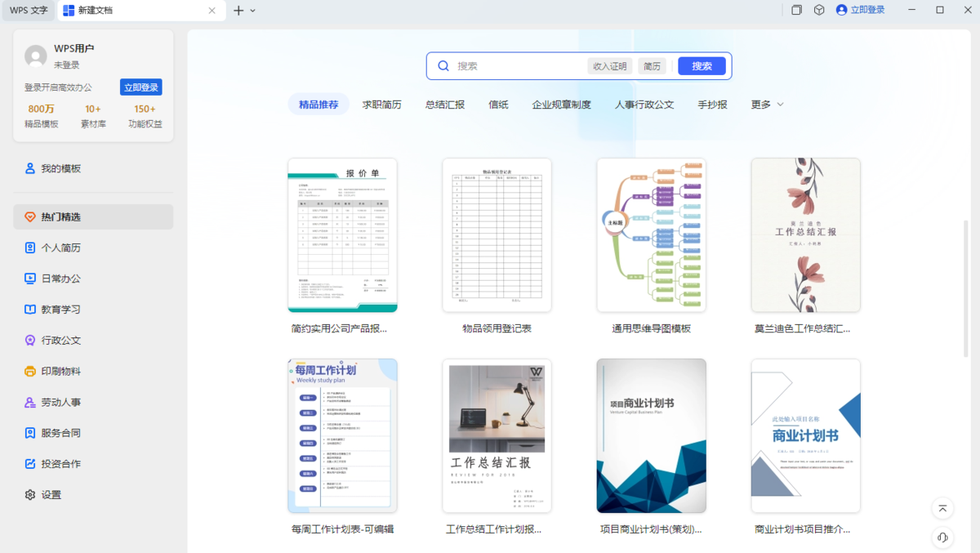Image resolution: width=980 pixels, height=553 pixels.
Task: Click the back-to-top arrow icon
Action: pos(942,508)
